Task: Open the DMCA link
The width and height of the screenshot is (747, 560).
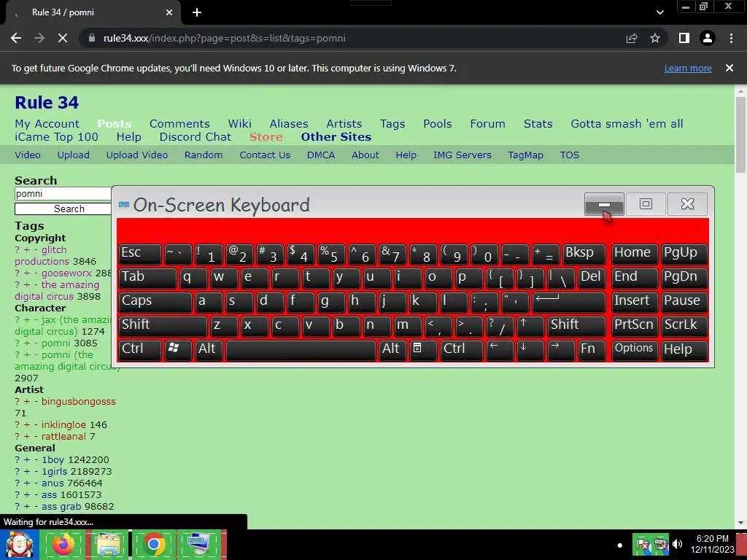Action: point(321,155)
